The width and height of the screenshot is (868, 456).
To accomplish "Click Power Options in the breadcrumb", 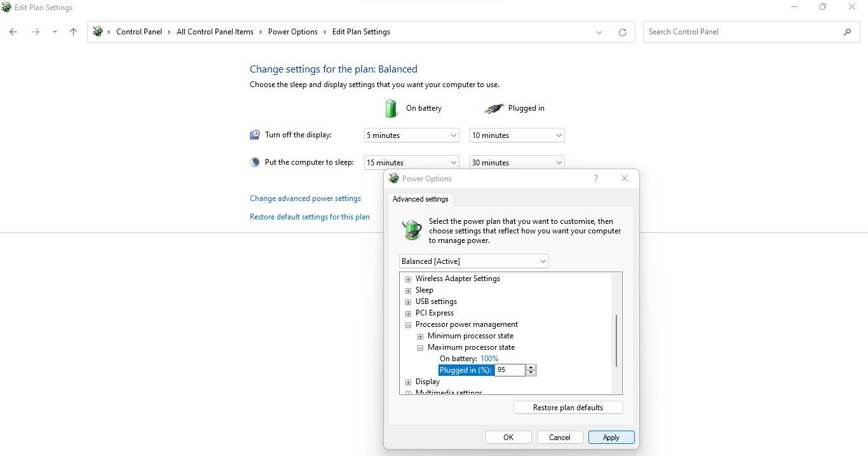I will (293, 32).
